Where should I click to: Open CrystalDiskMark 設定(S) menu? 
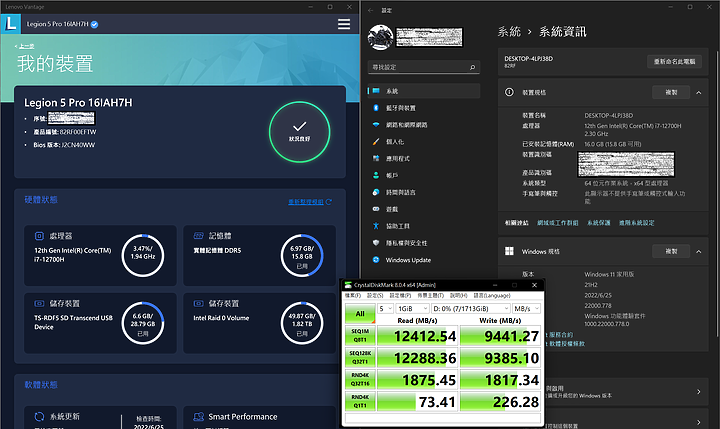click(375, 295)
